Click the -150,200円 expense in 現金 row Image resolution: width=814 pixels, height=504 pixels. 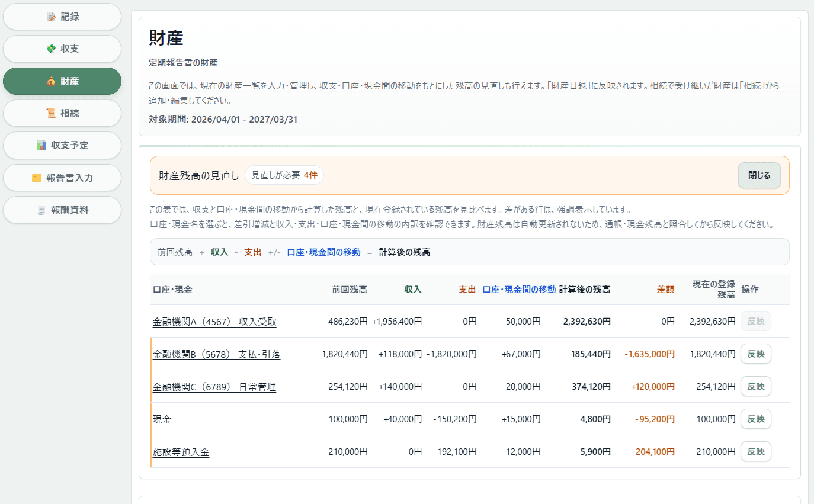(455, 419)
